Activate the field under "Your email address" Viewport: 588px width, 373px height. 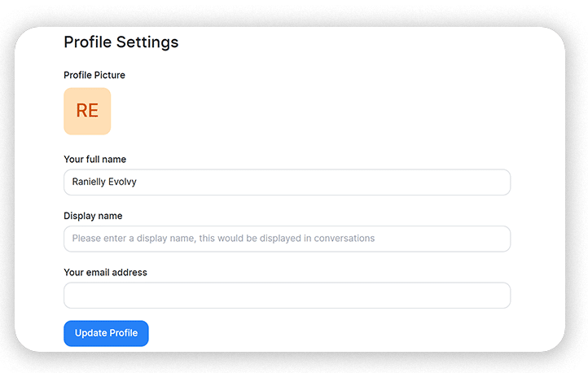point(287,295)
